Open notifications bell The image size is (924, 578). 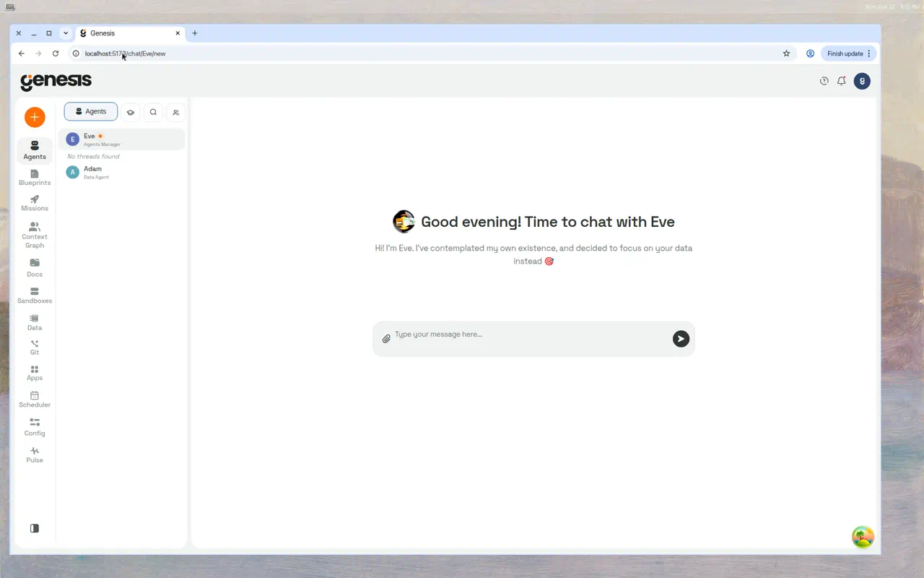click(842, 81)
